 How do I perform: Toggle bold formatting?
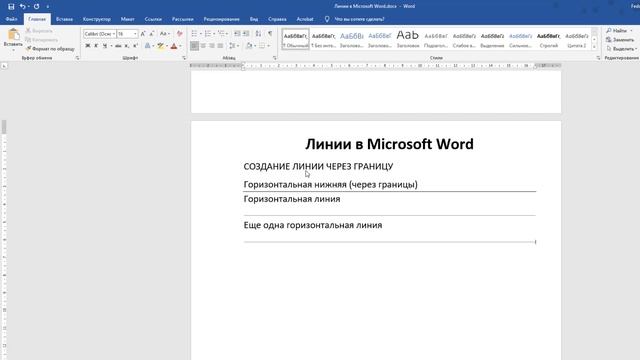87,46
